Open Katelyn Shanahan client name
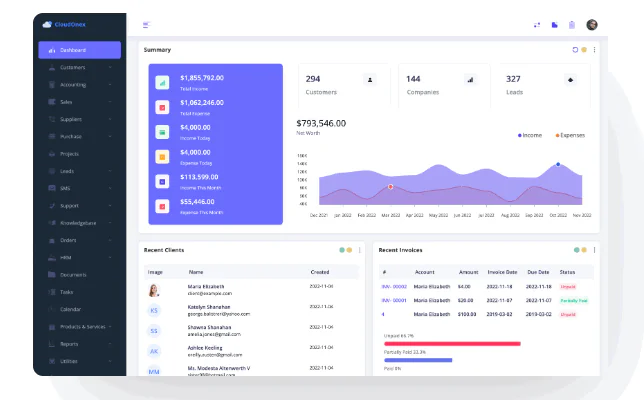Image resolution: width=644 pixels, height=400 pixels. pyautogui.click(x=209, y=307)
